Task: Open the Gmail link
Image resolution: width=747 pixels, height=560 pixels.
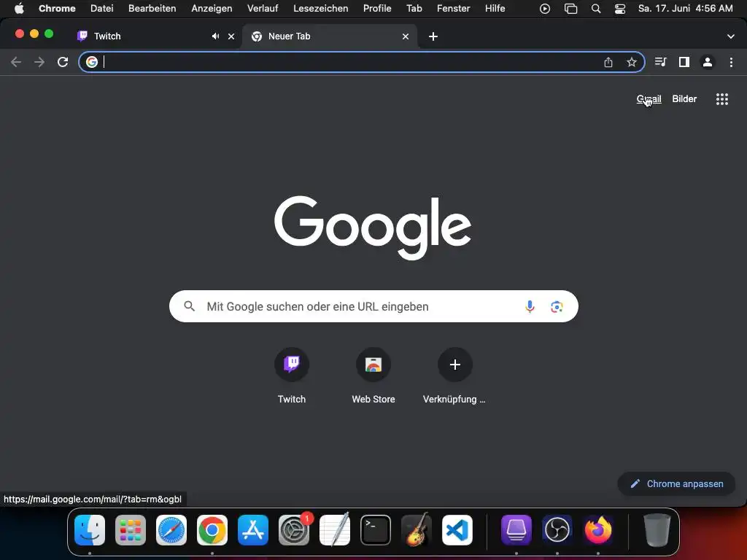Action: [649, 99]
